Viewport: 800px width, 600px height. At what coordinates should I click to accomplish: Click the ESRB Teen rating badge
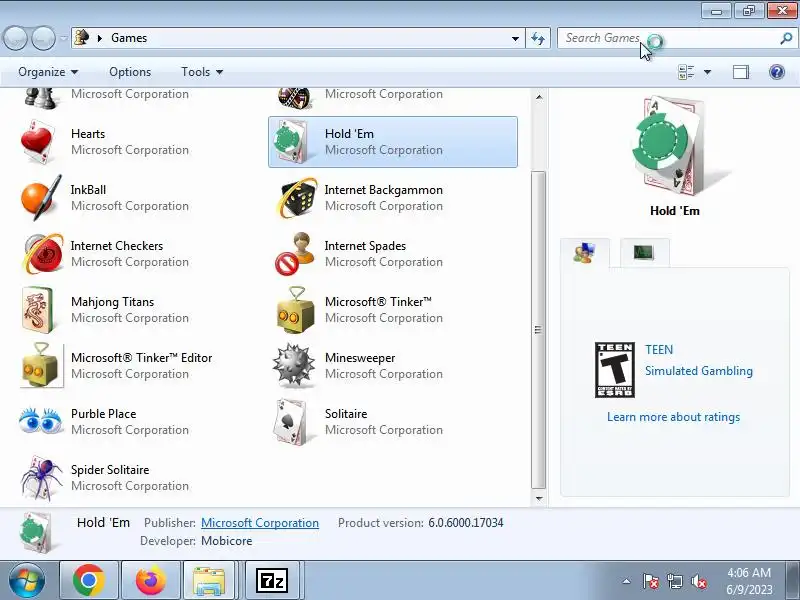(615, 370)
